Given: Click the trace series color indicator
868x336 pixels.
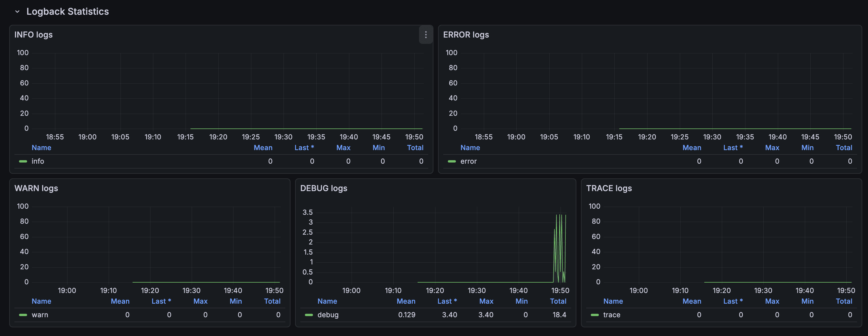Looking at the screenshot, I should coord(595,315).
